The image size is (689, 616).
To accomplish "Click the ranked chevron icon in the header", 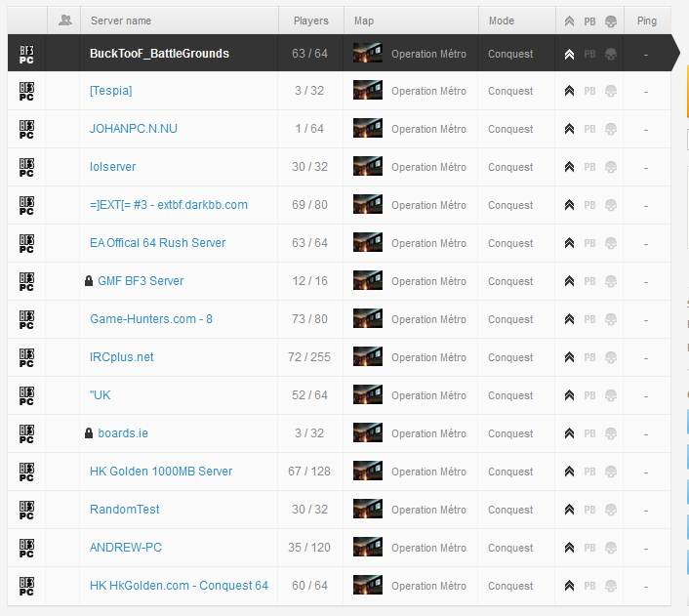I will point(569,21).
